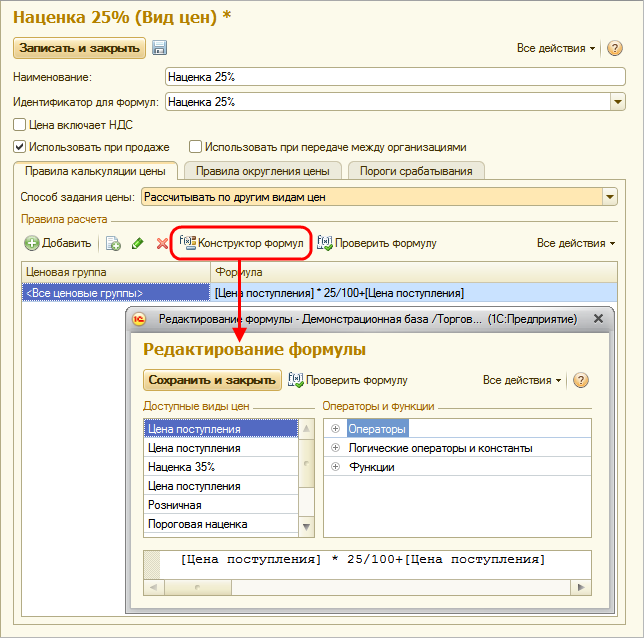Click the red X delete rule icon
Screen dimensions: 644x638
[x=161, y=243]
